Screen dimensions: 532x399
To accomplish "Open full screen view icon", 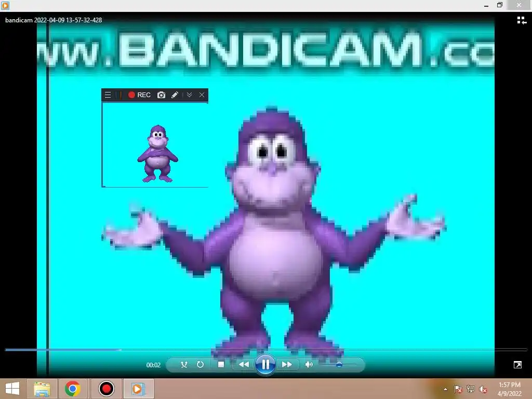I will (x=518, y=365).
